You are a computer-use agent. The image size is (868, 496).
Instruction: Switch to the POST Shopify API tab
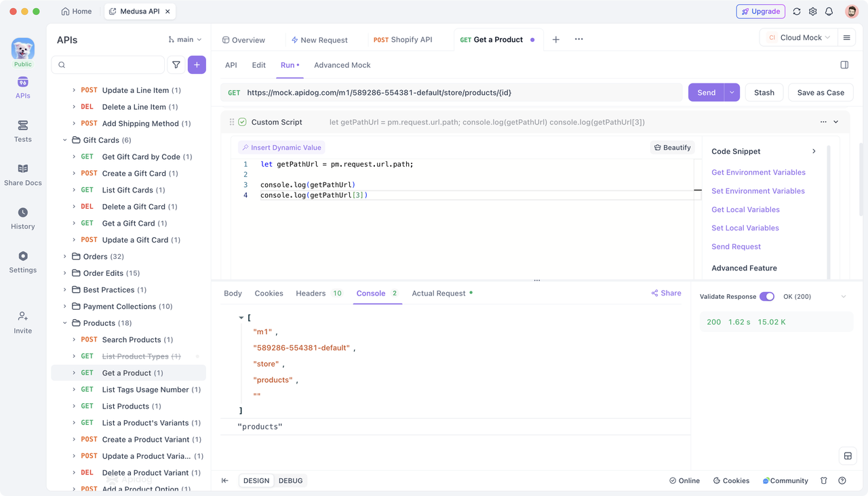click(403, 40)
